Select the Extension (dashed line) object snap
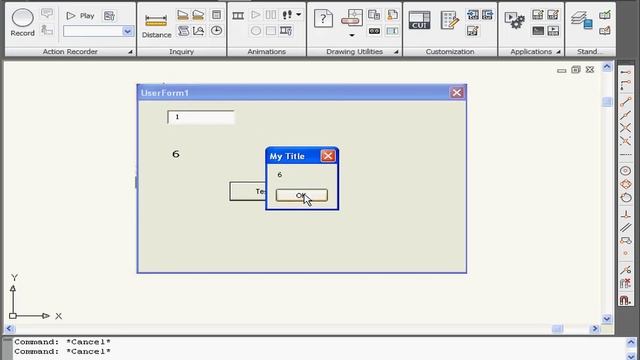This screenshot has width=640, height=360. pos(625,155)
